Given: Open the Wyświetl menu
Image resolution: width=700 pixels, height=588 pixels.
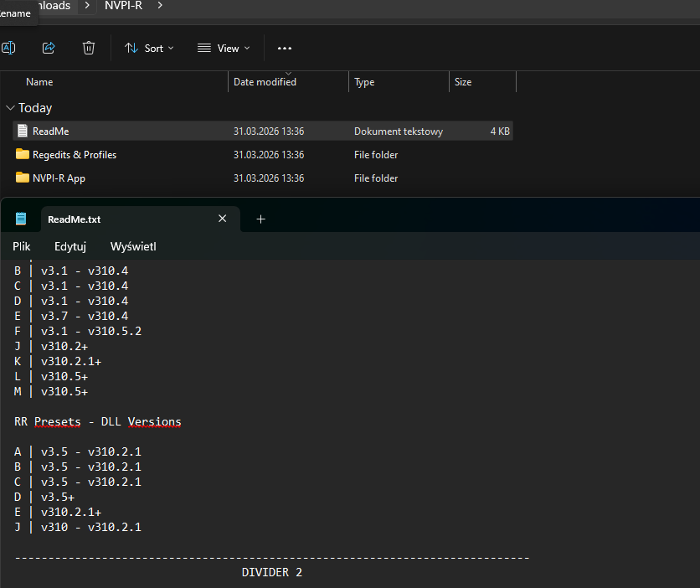Looking at the screenshot, I should [133, 246].
